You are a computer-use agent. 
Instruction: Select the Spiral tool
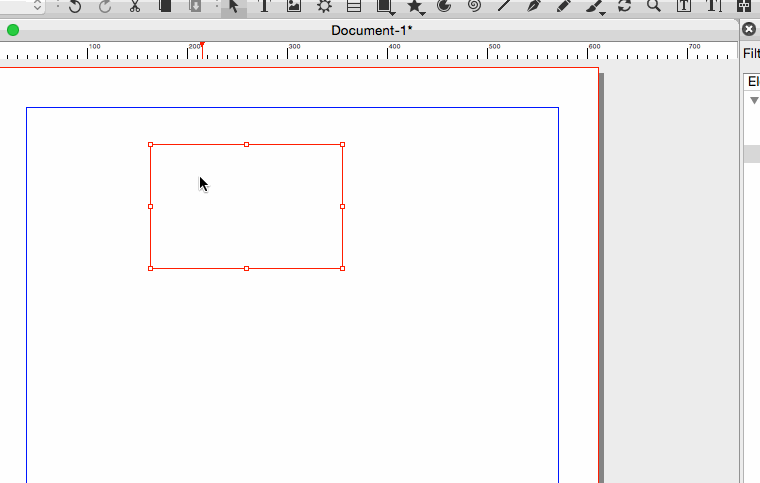tap(475, 6)
